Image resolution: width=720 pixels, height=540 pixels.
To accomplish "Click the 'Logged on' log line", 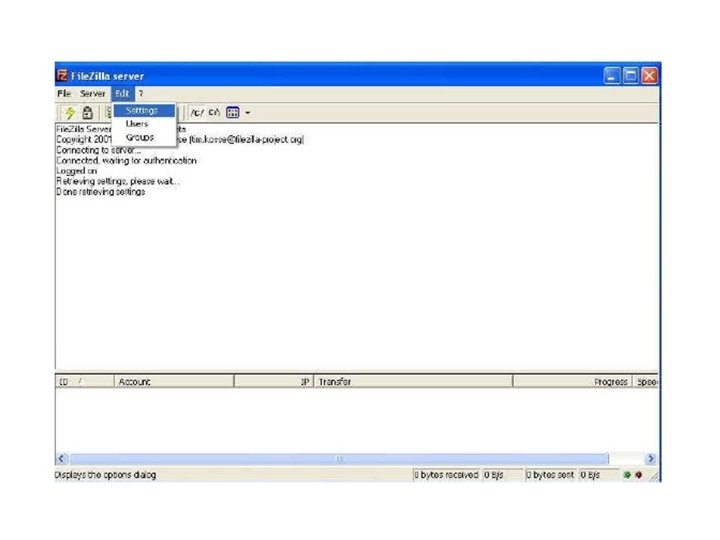I will coord(77,171).
